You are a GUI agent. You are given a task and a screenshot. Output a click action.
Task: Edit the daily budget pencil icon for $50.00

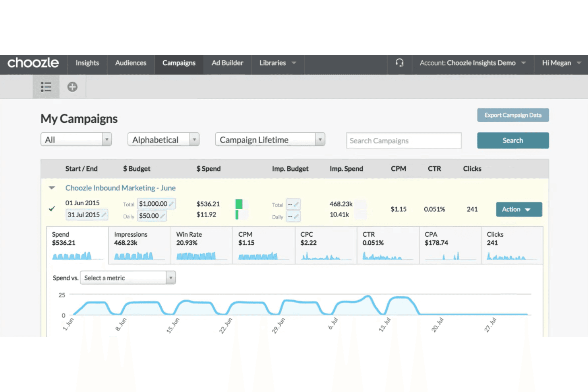click(162, 216)
